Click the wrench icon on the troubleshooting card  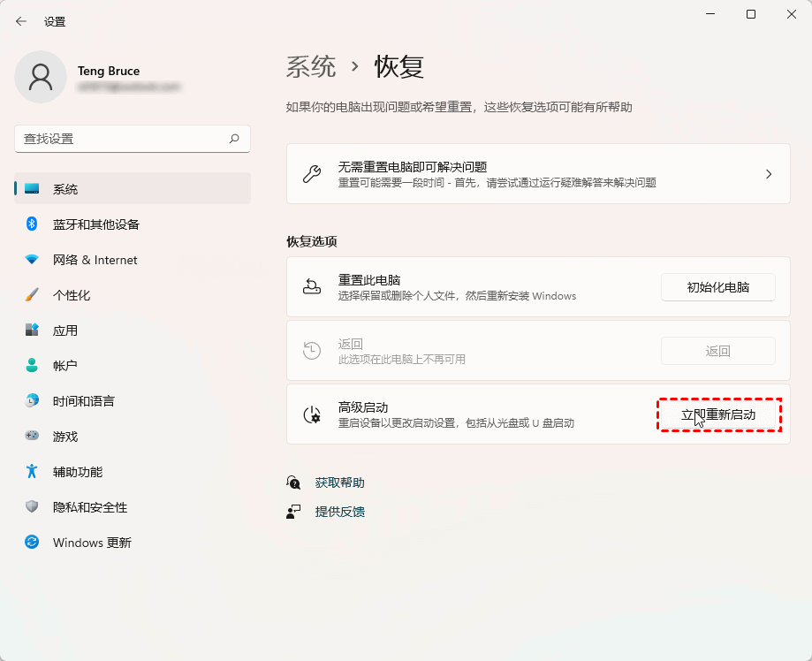(311, 173)
